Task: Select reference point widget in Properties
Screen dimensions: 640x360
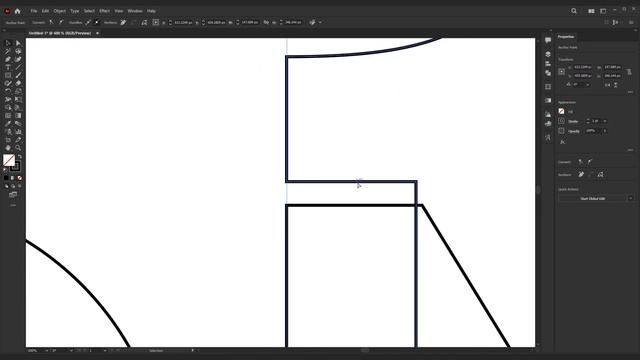Action: pos(562,71)
